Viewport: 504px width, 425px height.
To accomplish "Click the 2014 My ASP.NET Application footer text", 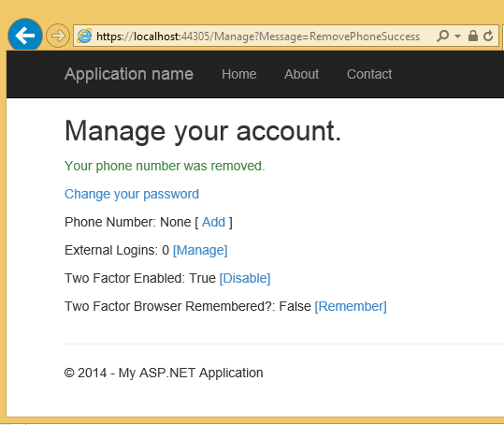I will [164, 373].
